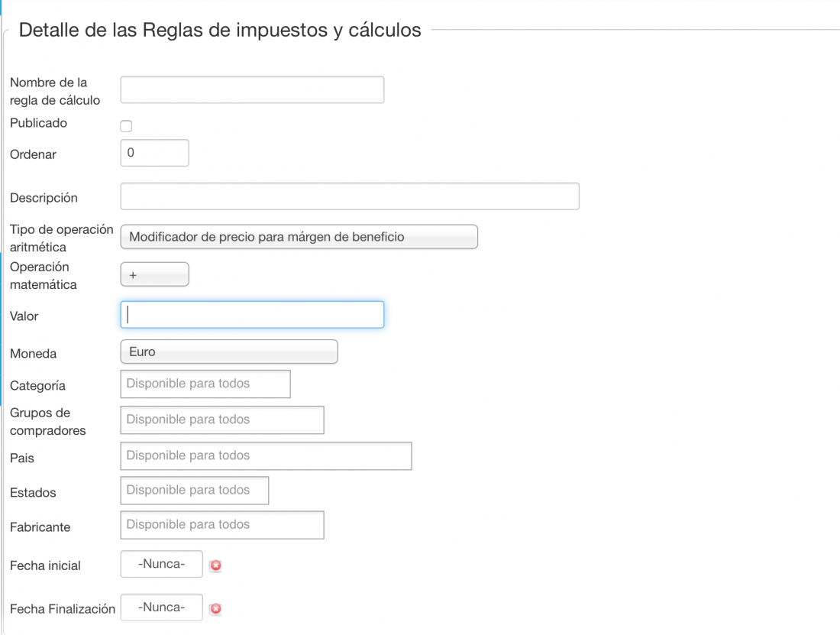Click the Publicado label text
Image resolution: width=840 pixels, height=635 pixels.
click(x=39, y=123)
